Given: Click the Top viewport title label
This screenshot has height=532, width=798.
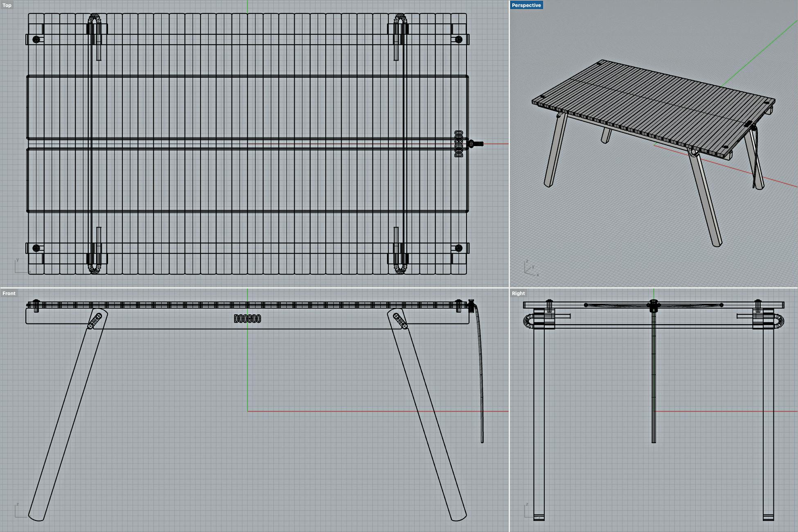Looking at the screenshot, I should pyautogui.click(x=7, y=5).
